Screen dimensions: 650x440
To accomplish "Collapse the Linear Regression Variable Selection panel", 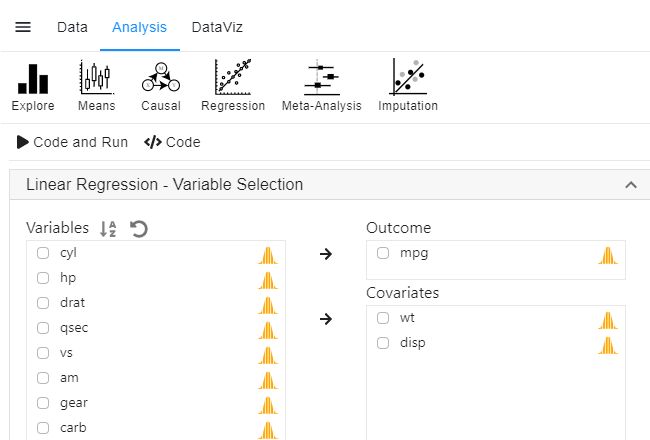I will coord(630,185).
